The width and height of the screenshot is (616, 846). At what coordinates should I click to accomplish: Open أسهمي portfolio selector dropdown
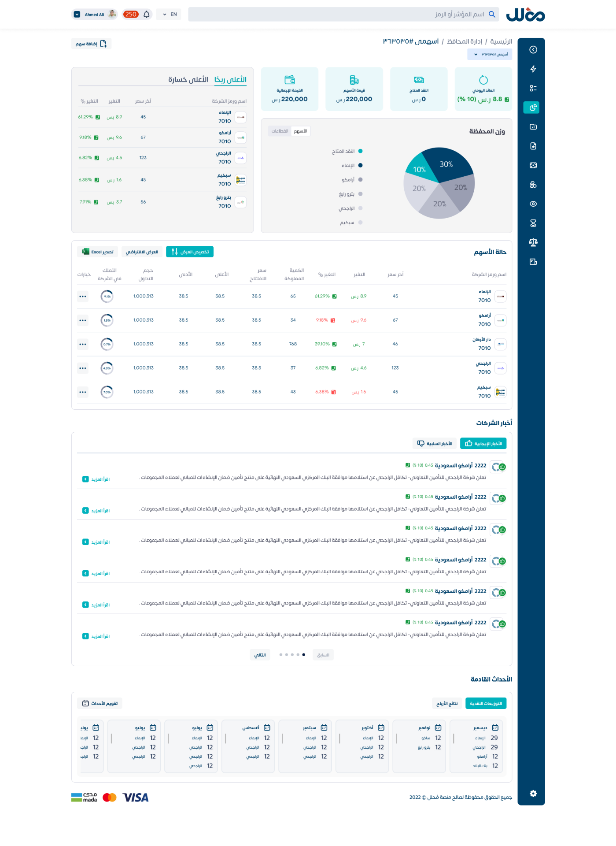click(x=490, y=55)
